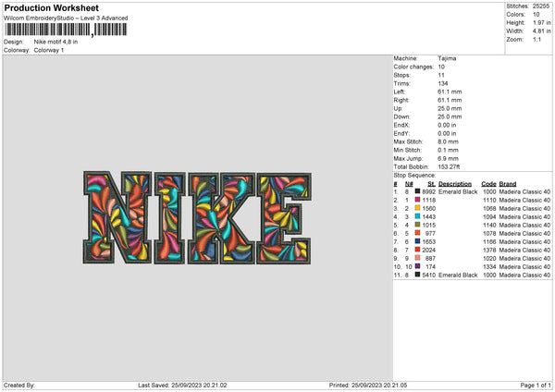The height and width of the screenshot is (392, 555).
Task: Click the black swatch in stop row 1
Action: click(417, 191)
